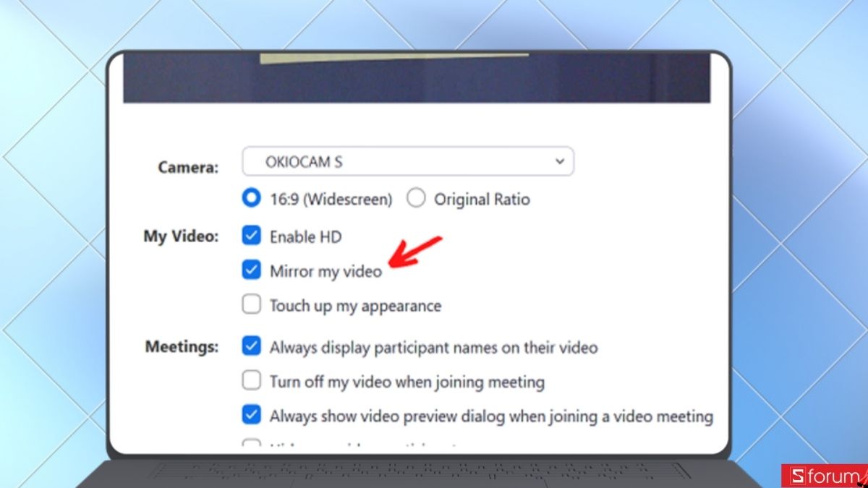Image resolution: width=868 pixels, height=488 pixels.
Task: Click the My Video: section label
Action: pos(181,237)
